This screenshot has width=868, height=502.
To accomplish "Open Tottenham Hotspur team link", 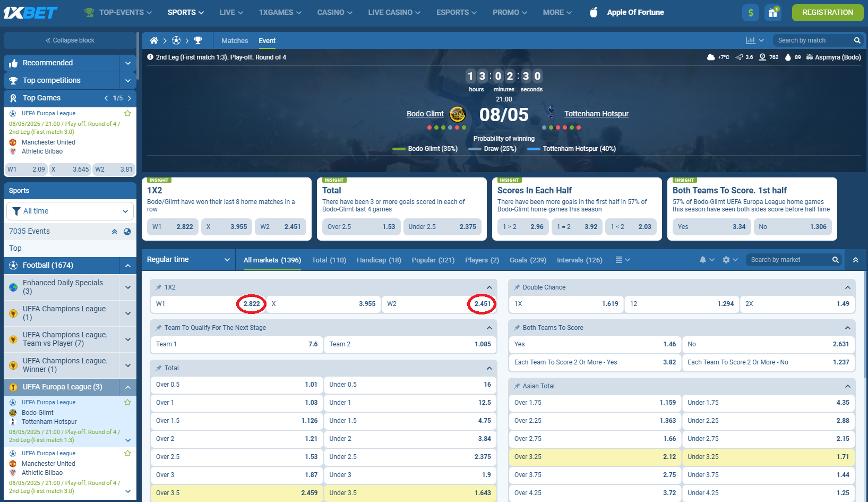I will pyautogui.click(x=596, y=114).
